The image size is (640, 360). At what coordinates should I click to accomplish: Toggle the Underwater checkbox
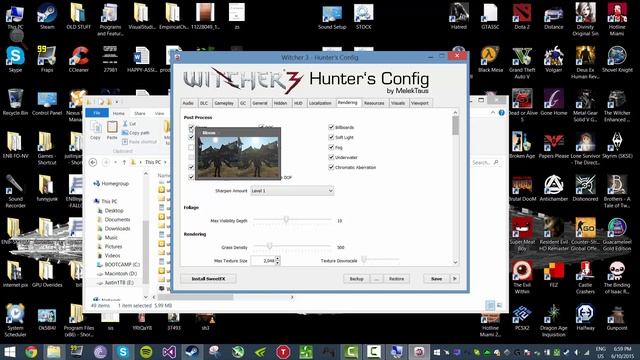331,157
